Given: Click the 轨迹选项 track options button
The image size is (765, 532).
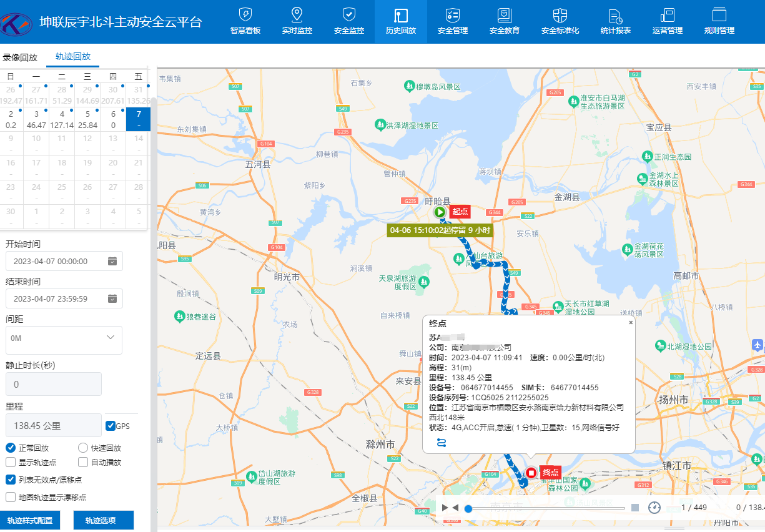Looking at the screenshot, I should tap(104, 520).
